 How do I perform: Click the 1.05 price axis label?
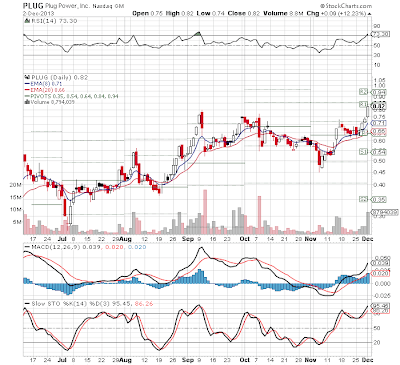point(380,80)
